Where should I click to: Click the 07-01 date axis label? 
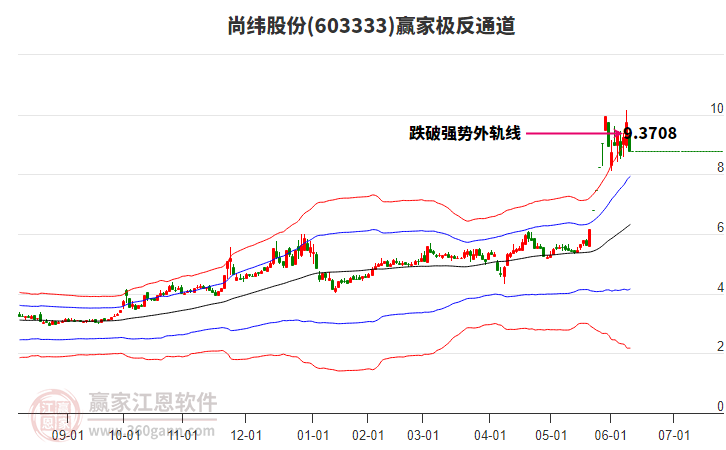pyautogui.click(x=674, y=436)
